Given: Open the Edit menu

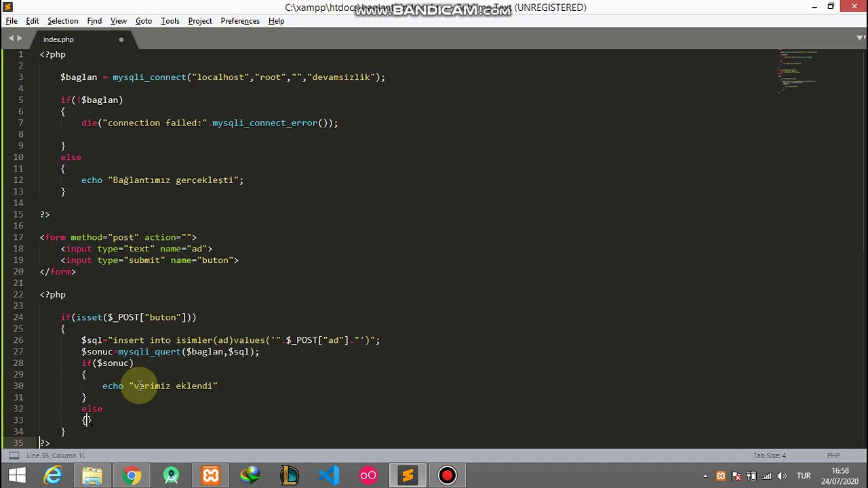Looking at the screenshot, I should click(32, 21).
